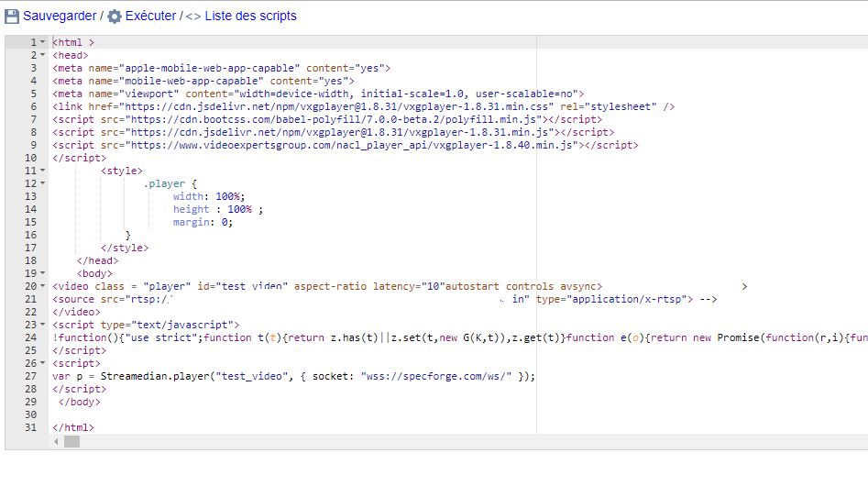This screenshot has height=486, width=868.
Task: Click '"use strict"' on line 24
Action: point(161,337)
